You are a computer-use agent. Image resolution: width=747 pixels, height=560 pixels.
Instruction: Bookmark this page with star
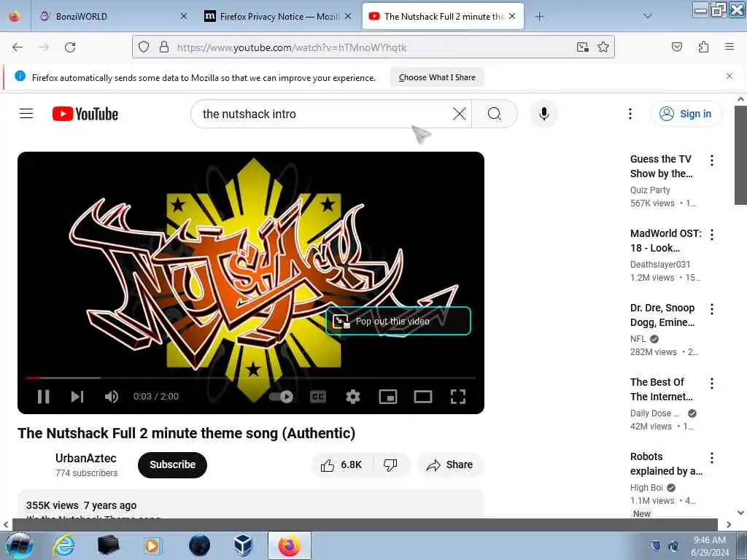pyautogui.click(x=603, y=47)
